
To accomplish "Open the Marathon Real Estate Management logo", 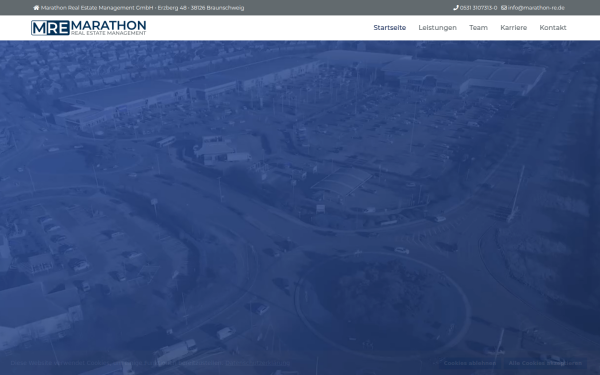I will click(x=88, y=28).
